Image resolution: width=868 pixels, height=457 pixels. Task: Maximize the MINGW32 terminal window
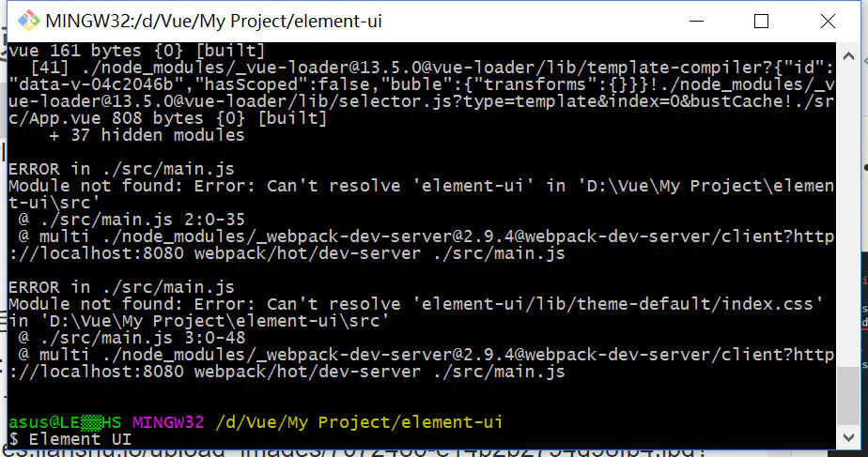(761, 21)
